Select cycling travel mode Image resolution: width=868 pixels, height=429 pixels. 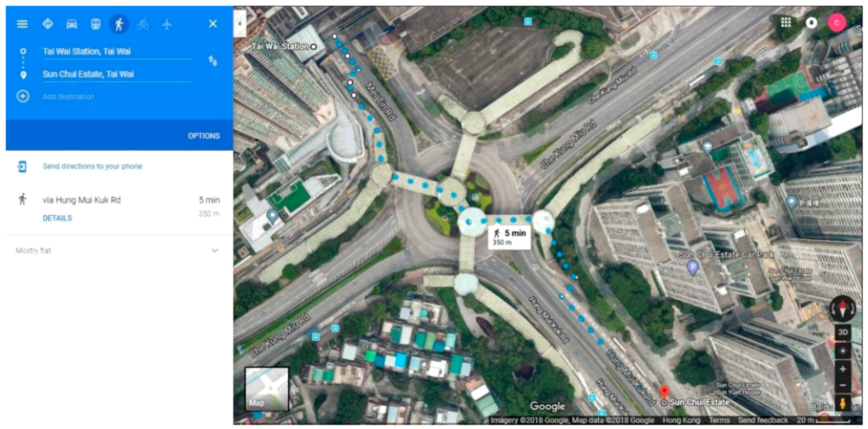click(x=143, y=24)
